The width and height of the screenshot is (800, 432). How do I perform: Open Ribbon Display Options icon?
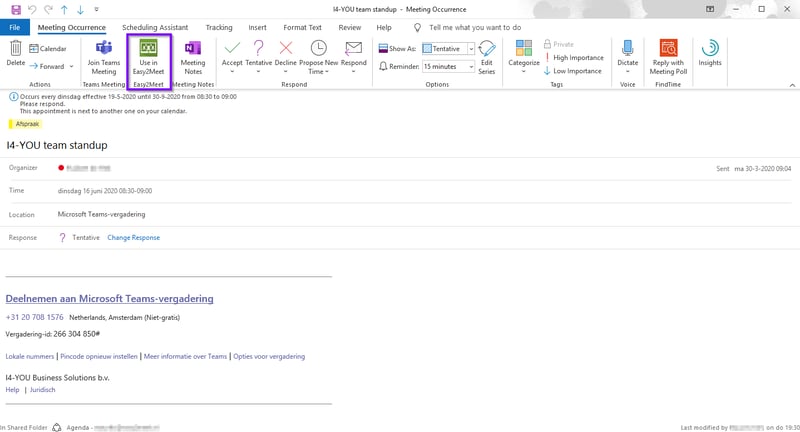[x=710, y=9]
